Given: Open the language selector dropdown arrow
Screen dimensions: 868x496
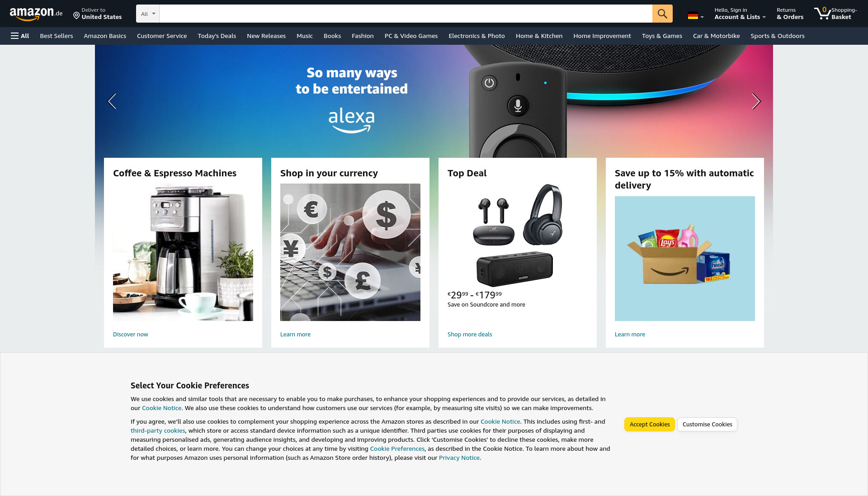Looking at the screenshot, I should coord(702,17).
